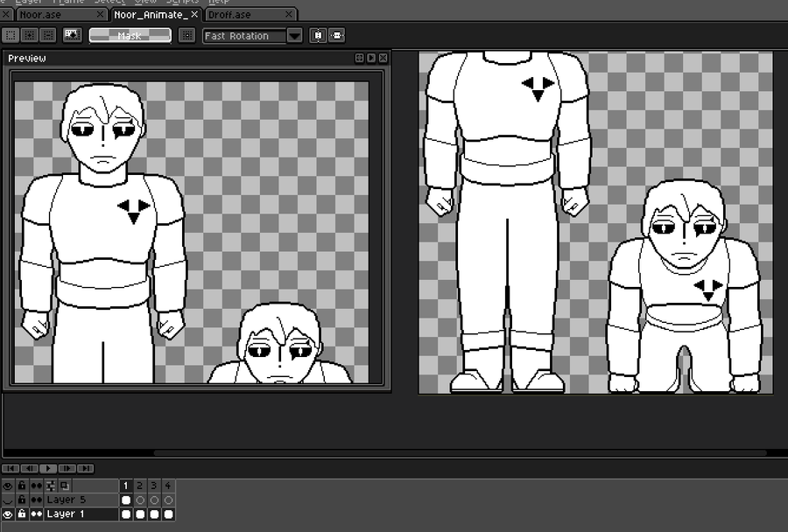
Task: Open the timeline settings icon
Action: tap(51, 486)
